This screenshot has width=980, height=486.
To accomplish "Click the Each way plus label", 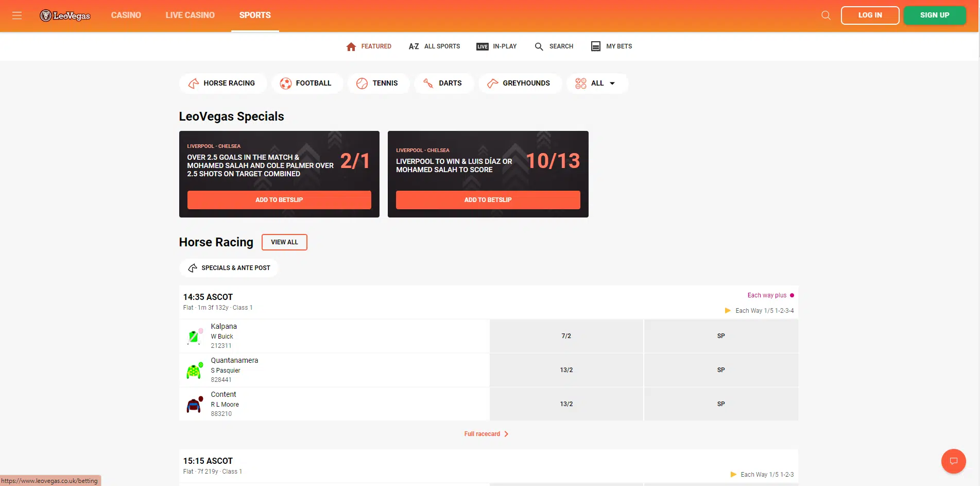I will coord(767,295).
